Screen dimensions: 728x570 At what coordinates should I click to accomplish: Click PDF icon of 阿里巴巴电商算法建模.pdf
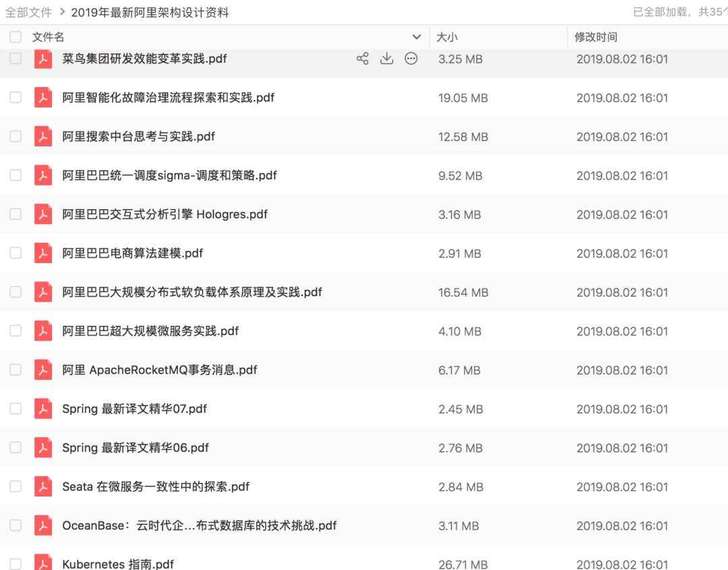pyautogui.click(x=43, y=254)
